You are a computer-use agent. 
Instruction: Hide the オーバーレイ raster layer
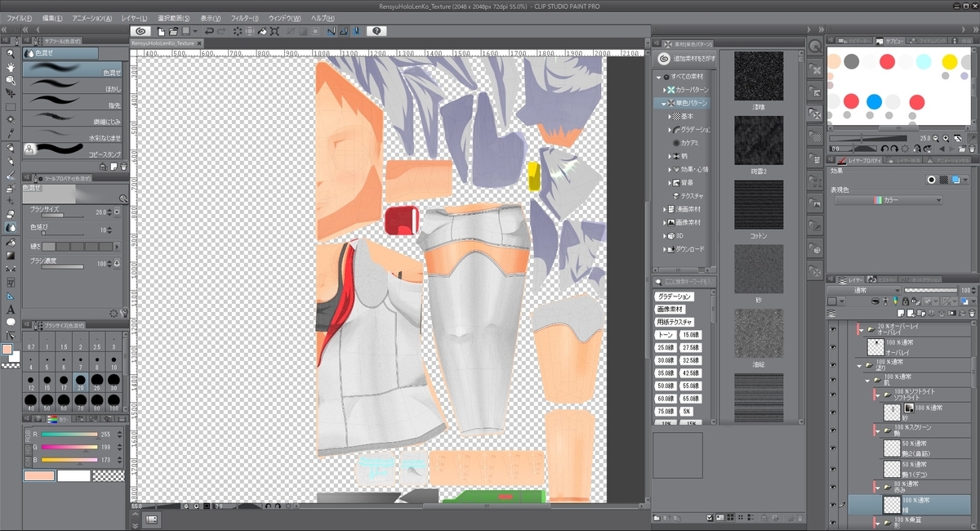(833, 346)
